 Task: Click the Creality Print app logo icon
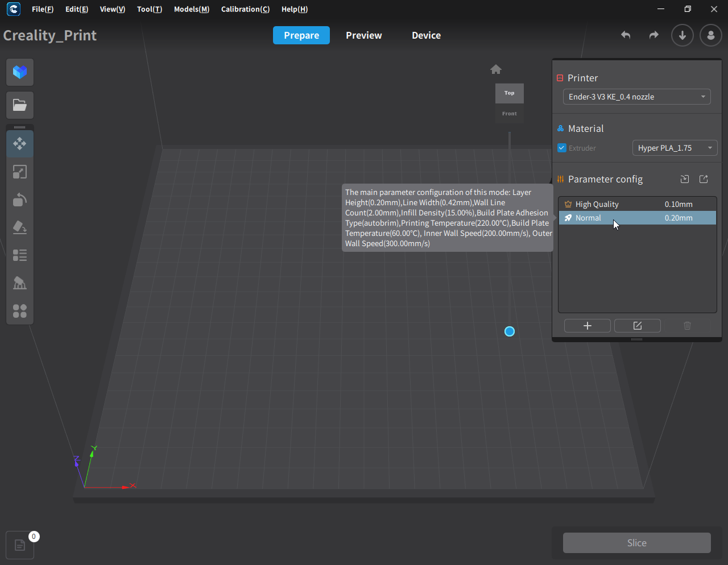point(14,9)
